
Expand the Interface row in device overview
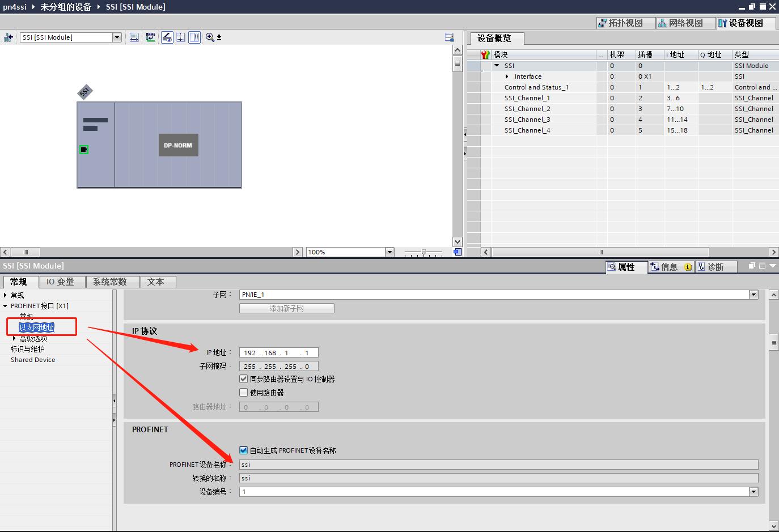click(507, 76)
